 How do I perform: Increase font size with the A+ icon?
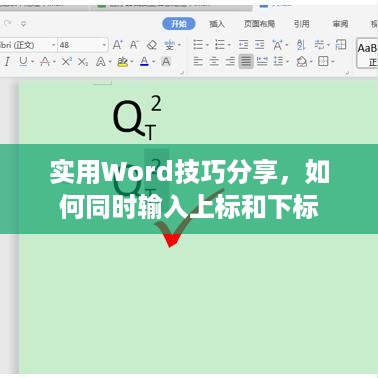(118, 45)
